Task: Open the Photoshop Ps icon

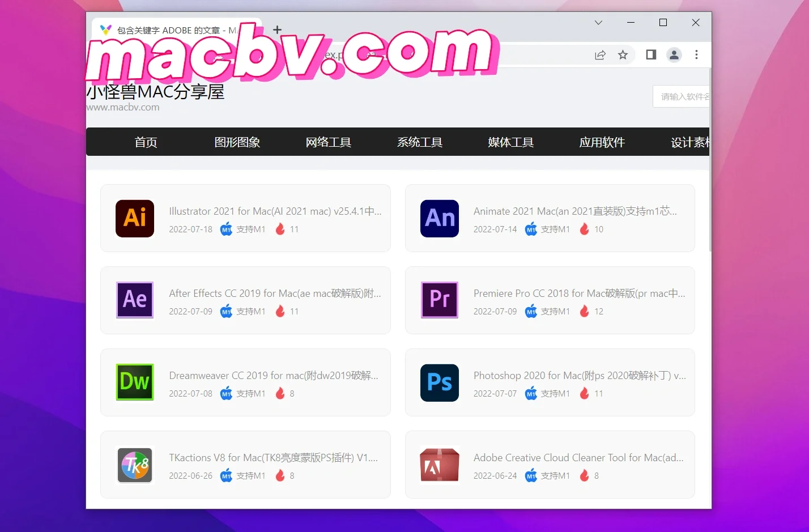Action: click(440, 382)
